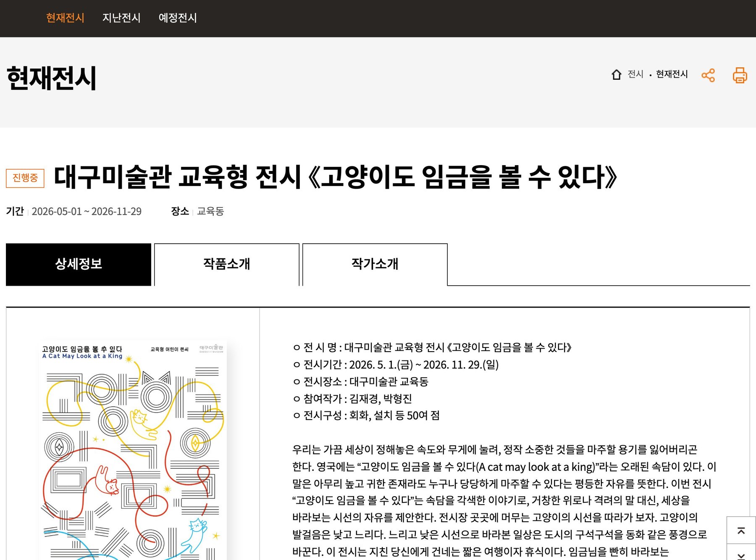Click the venue text 교육동 beside 장소
This screenshot has height=560, width=756.
(210, 211)
